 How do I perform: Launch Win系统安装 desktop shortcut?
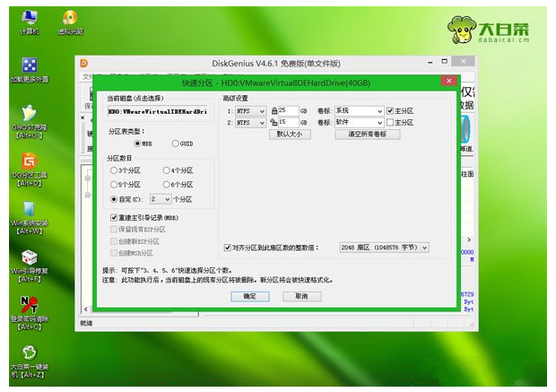[29, 217]
